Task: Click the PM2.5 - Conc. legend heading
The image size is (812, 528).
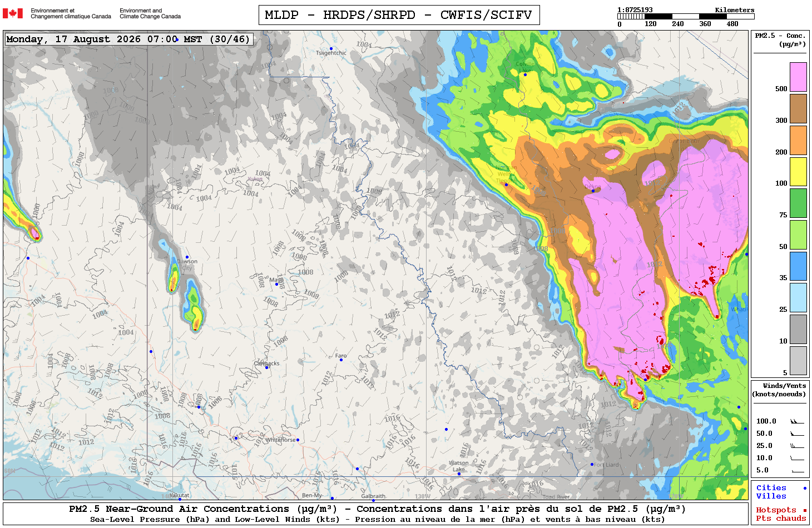Action: 780,39
